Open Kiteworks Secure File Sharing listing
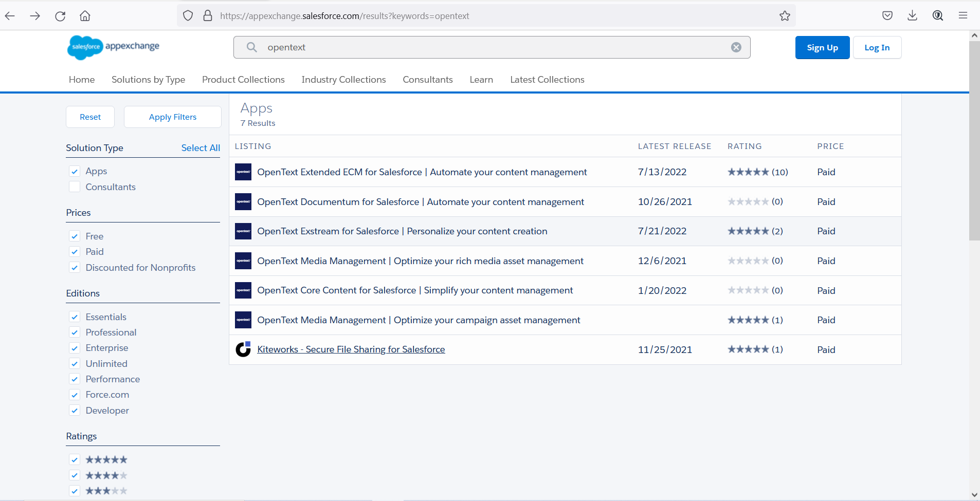The image size is (980, 501). point(351,349)
